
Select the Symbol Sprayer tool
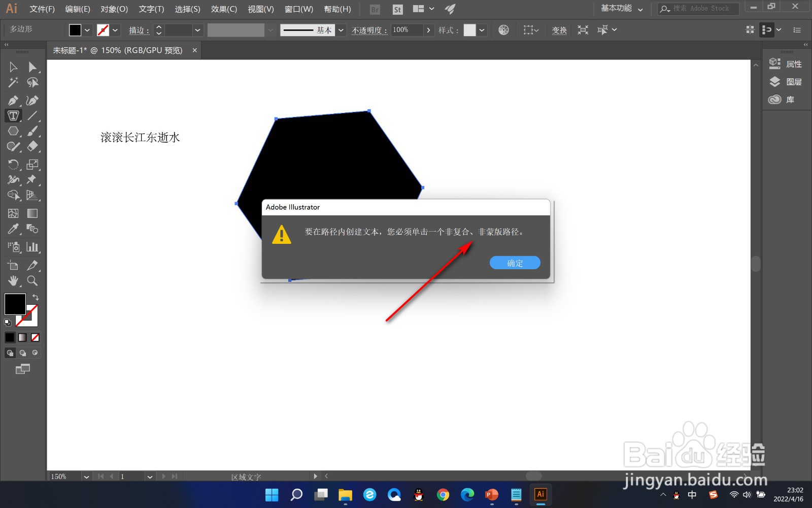(x=13, y=247)
